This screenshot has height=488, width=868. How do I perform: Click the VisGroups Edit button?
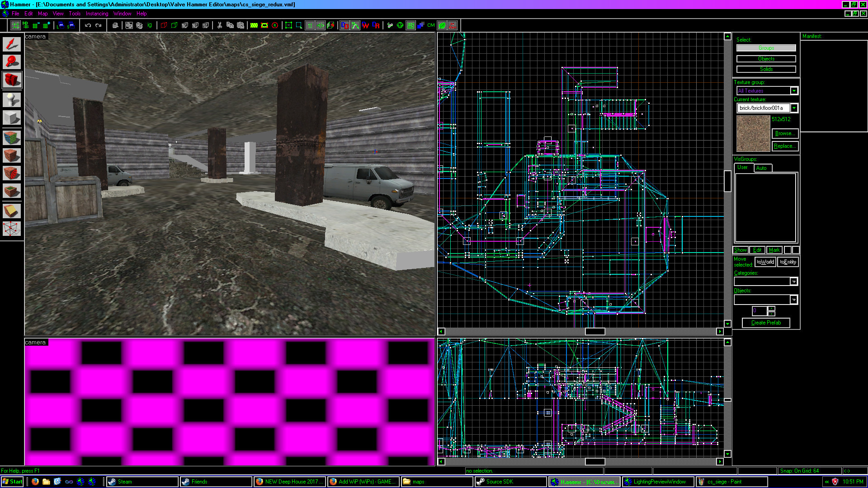[757, 250]
